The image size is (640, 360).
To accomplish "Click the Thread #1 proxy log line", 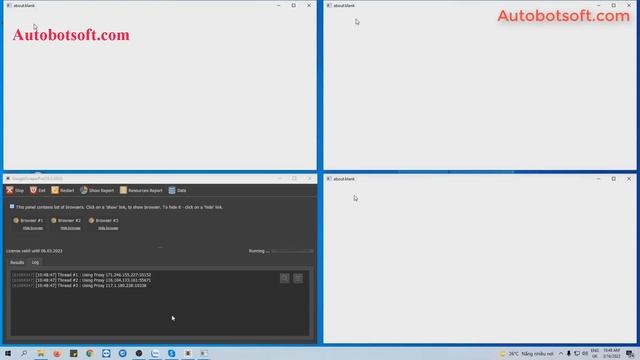I will click(82, 275).
